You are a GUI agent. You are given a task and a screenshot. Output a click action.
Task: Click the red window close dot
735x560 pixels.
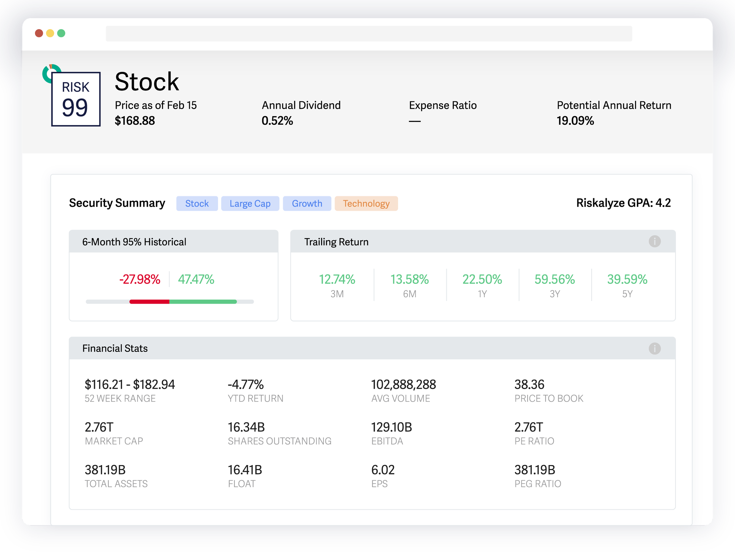tap(39, 33)
